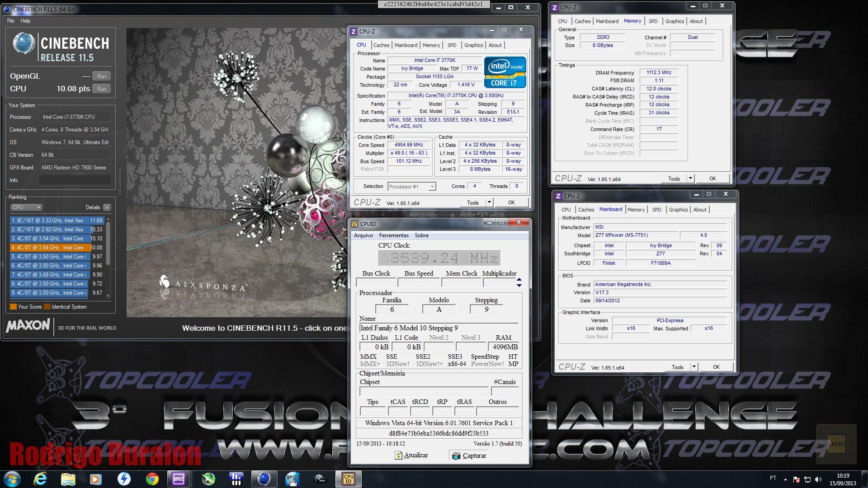The image size is (868, 488).
Task: Launch Google Chrome from the taskbar
Action: (152, 479)
